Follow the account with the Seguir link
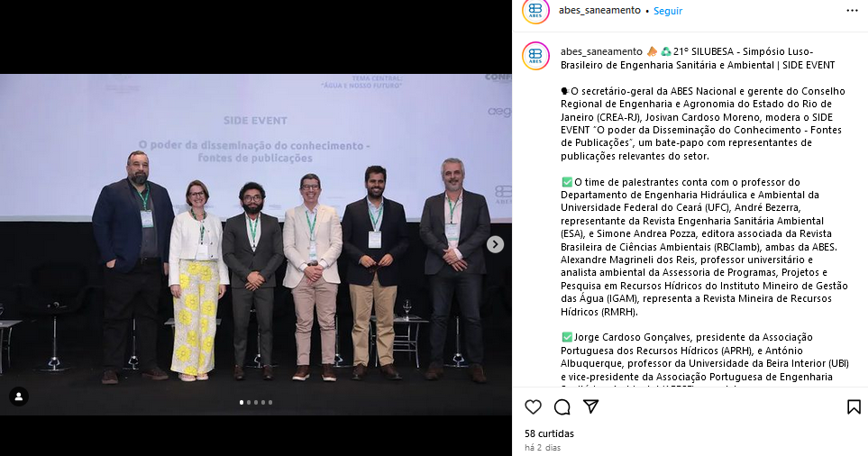 668,11
